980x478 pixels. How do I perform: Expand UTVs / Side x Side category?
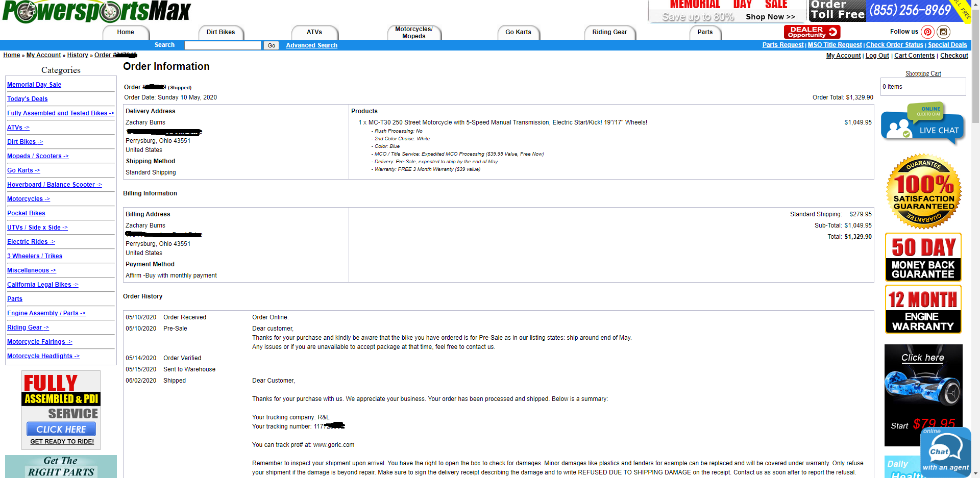pos(37,228)
